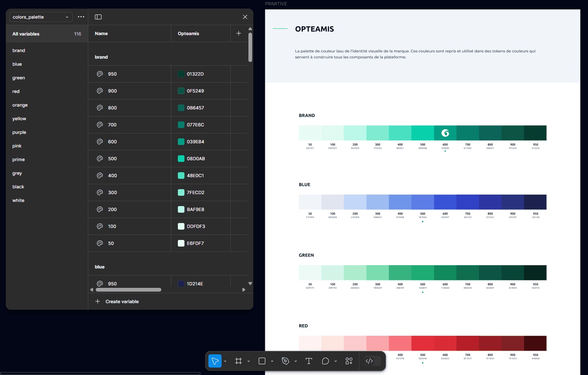Click the palette icon of brand 950
Viewport: 588px width, 375px height.
point(100,74)
